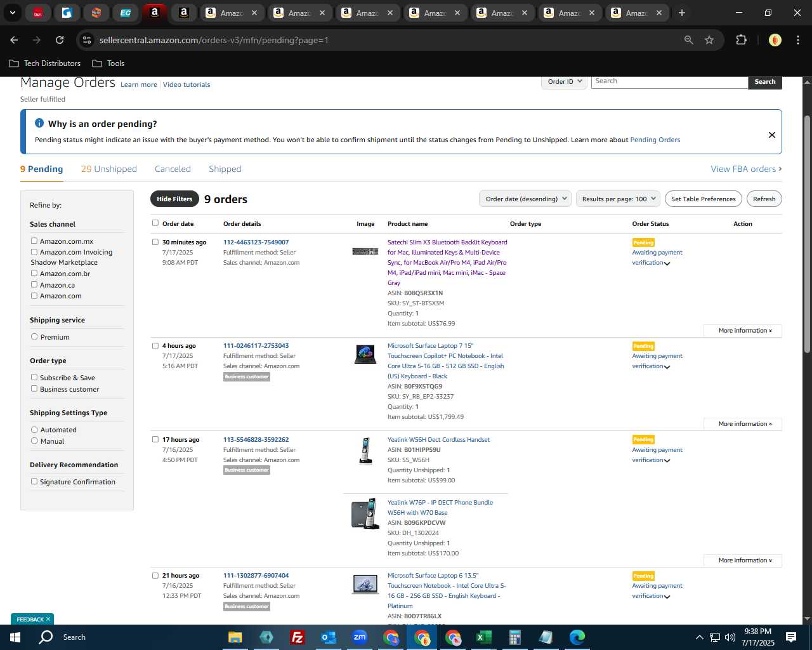Open the View FBA orders link

(746, 169)
